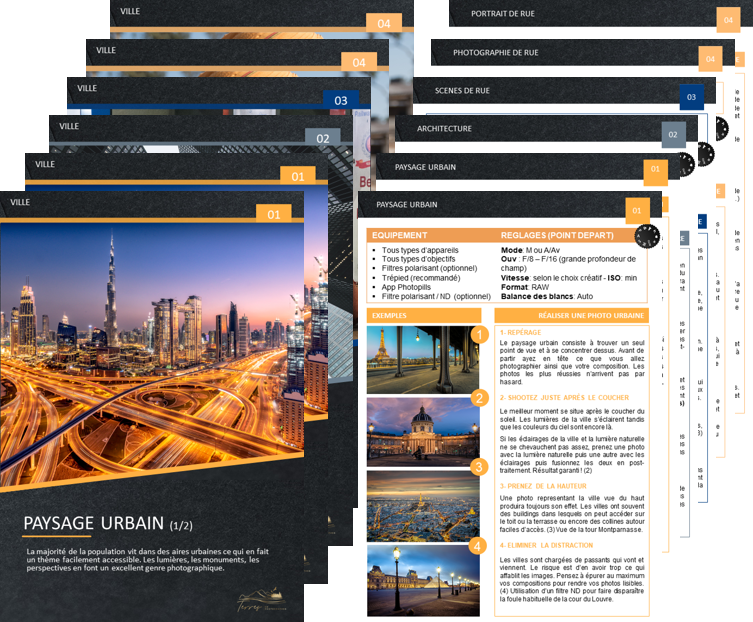Click the 'Tous types d'appareils' bullet
Screen dimensions: 753x622
pyautogui.click(x=420, y=250)
